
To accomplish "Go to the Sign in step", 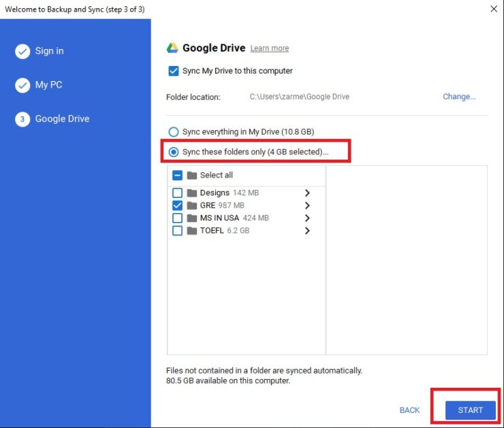I will (x=50, y=51).
